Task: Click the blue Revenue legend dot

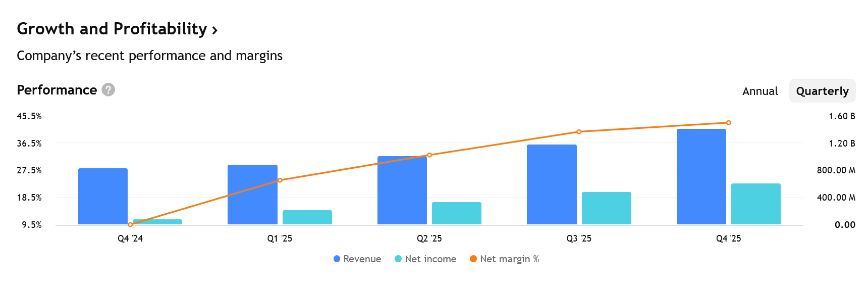Action: click(337, 259)
